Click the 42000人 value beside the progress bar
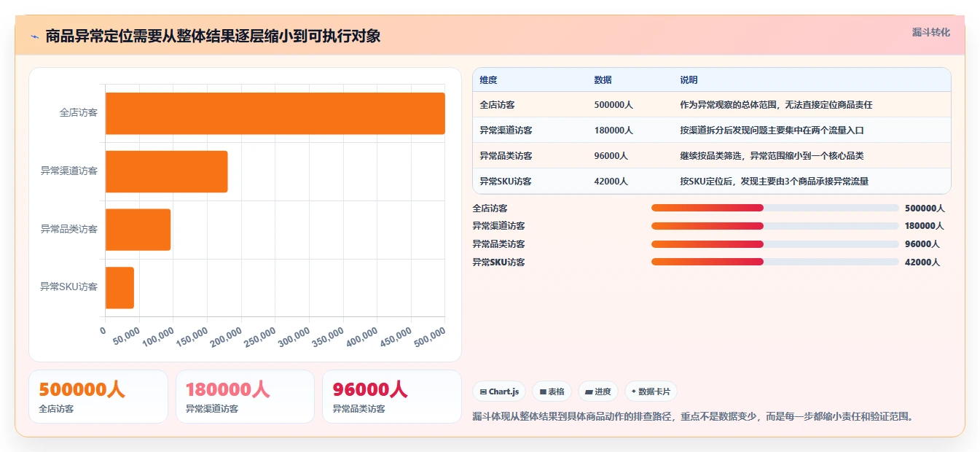 [x=922, y=262]
